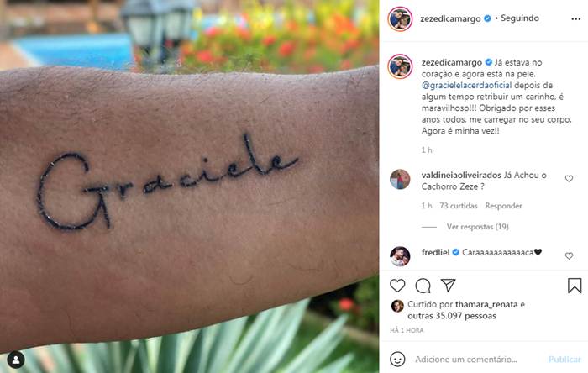Click Responder under first comment

503,206
